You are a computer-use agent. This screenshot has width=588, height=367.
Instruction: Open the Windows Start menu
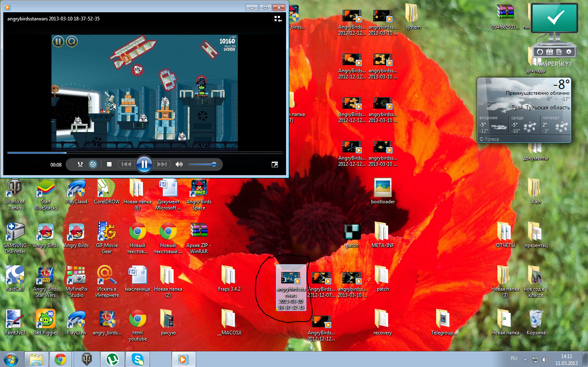point(11,359)
